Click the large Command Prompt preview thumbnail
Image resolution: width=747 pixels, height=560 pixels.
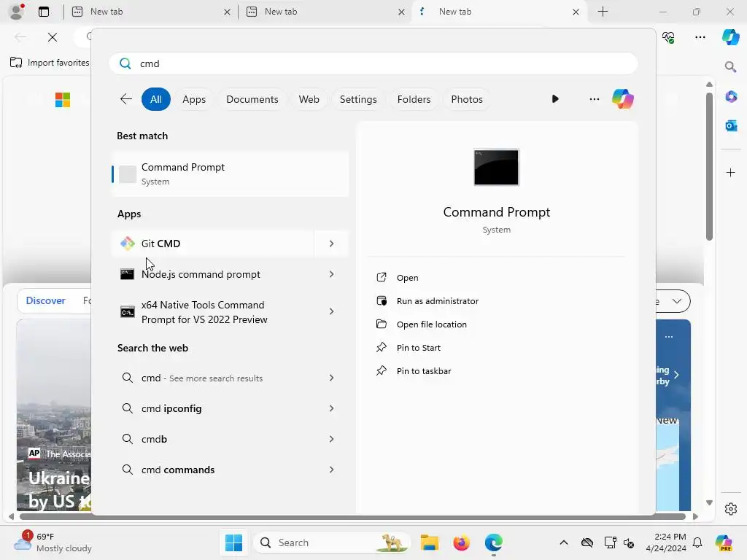(x=496, y=167)
